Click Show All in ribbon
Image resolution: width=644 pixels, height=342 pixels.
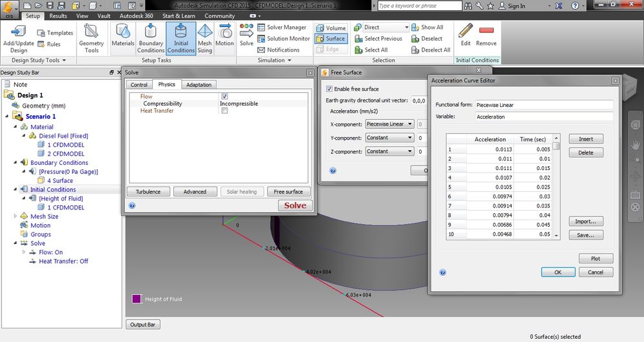pyautogui.click(x=427, y=27)
